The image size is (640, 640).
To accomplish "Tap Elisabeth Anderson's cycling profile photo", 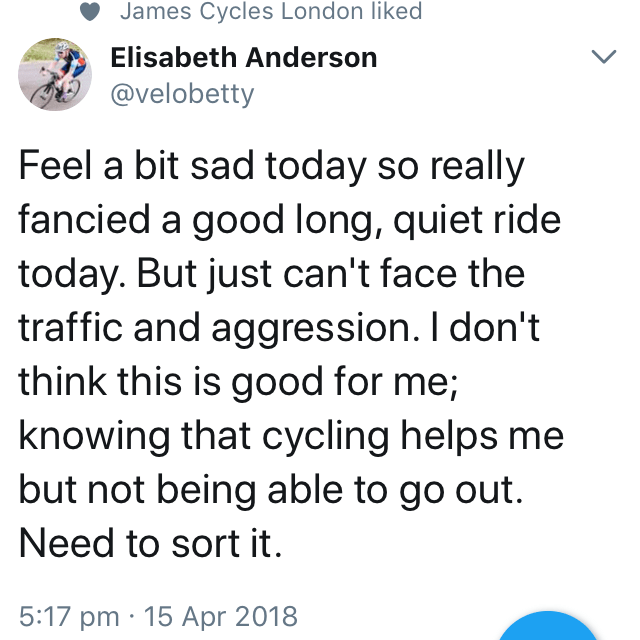I will tap(54, 75).
